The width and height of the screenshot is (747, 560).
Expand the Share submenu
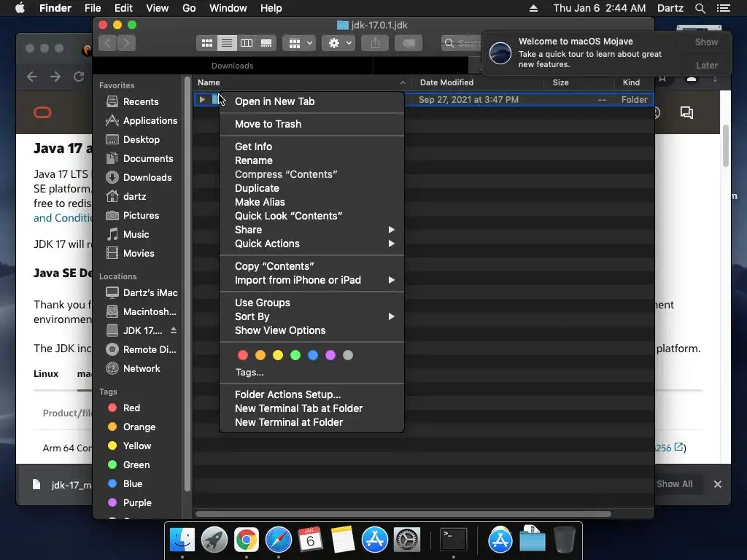tap(311, 230)
